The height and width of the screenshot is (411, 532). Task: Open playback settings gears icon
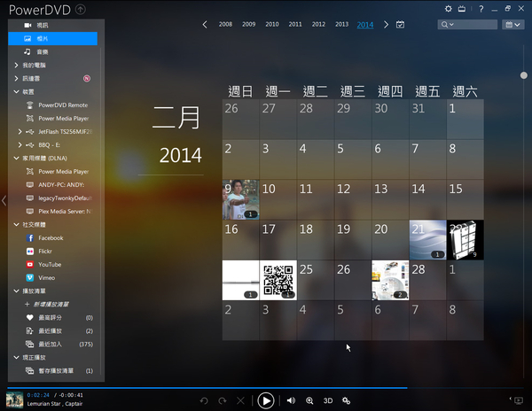(x=347, y=400)
